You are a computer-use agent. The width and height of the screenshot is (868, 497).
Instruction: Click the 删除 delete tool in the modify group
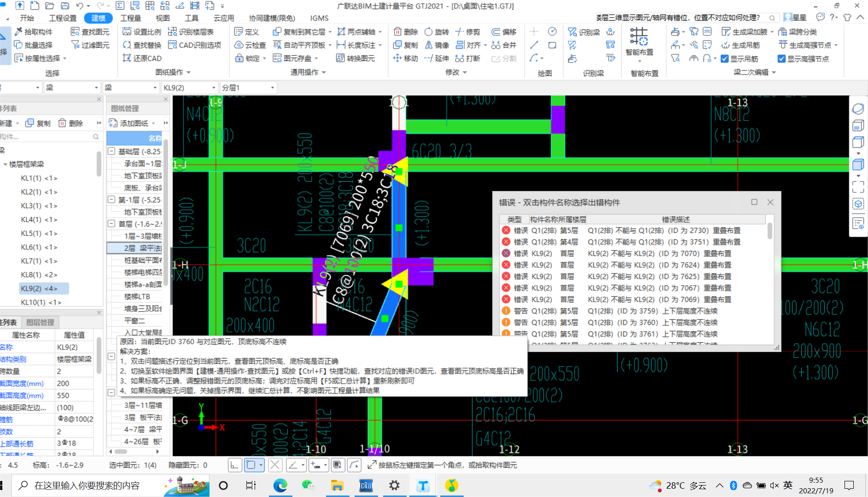click(x=406, y=32)
